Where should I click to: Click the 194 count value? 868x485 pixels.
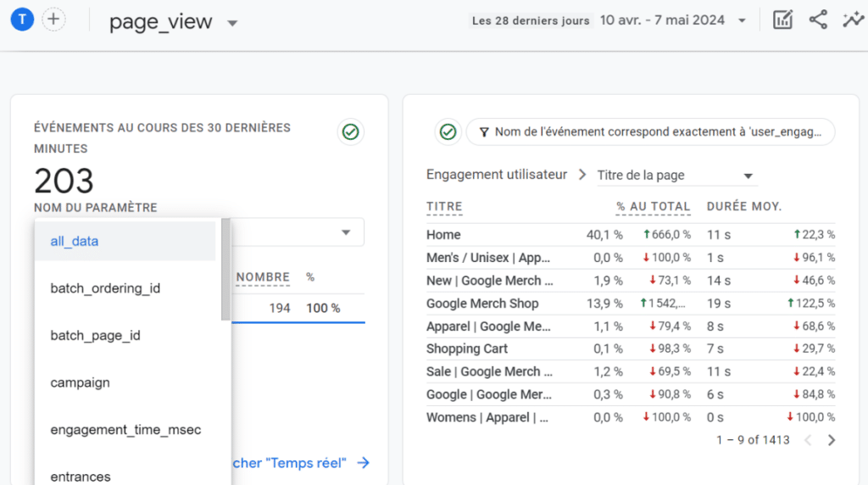pyautogui.click(x=280, y=308)
